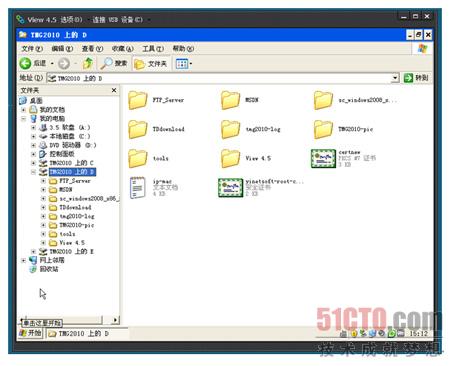Toggle the Folders pane toolbar button
The height and width of the screenshot is (366, 450).
[151, 64]
